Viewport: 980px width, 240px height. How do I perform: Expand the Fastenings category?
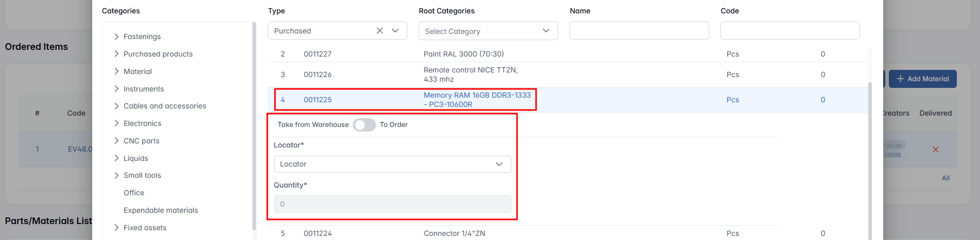pyautogui.click(x=116, y=36)
